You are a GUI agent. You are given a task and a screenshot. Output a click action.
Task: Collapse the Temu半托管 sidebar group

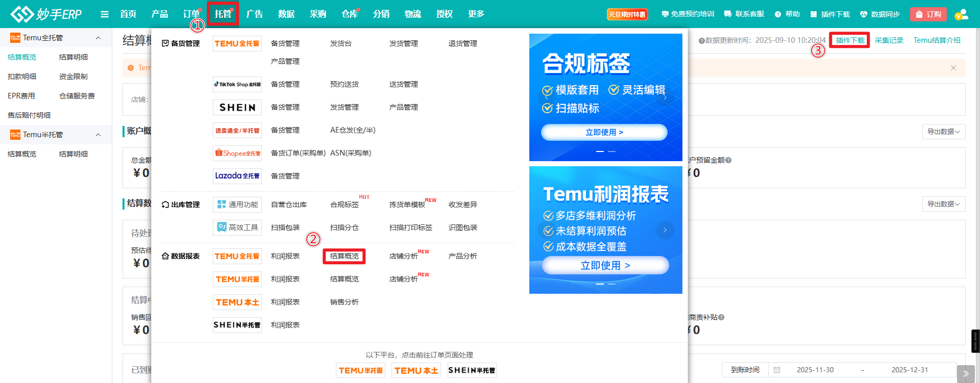click(x=98, y=135)
